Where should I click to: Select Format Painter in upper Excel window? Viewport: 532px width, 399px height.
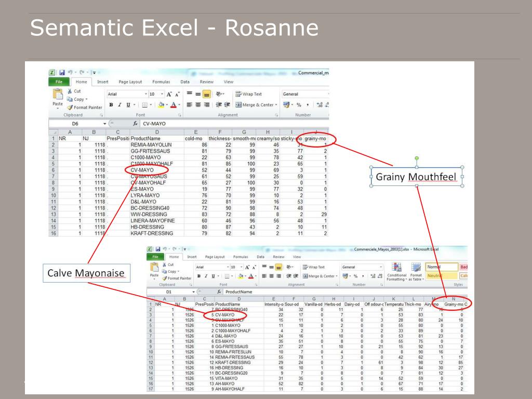(x=85, y=107)
